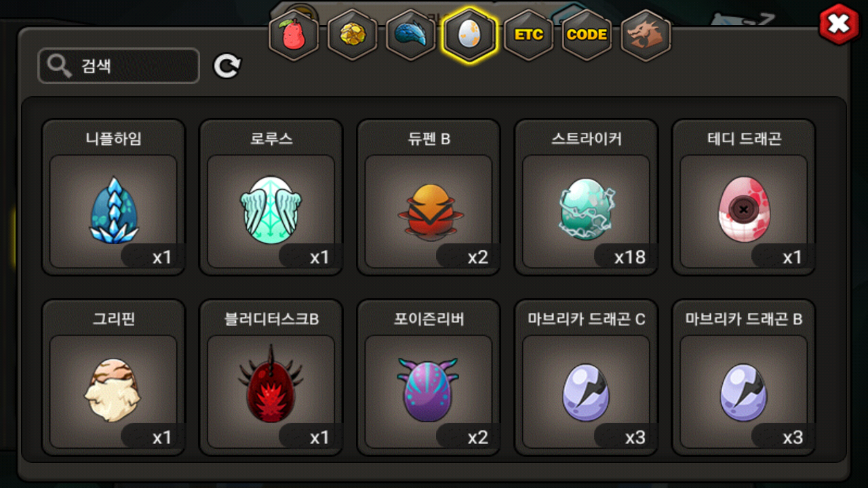Pick the 마브리카 드래곤 C egg
The width and height of the screenshot is (868, 488).
click(586, 377)
